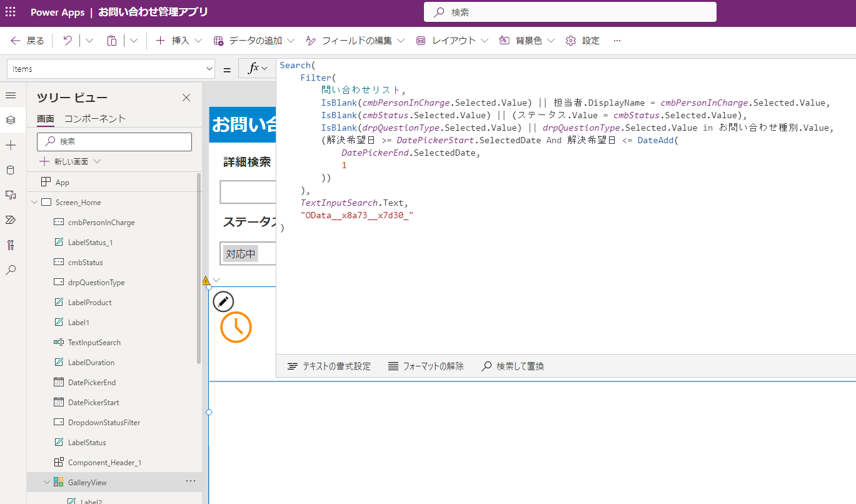Screen dimensions: 856x504
Task: Select Component_Header_1 in tree
Action: point(104,463)
